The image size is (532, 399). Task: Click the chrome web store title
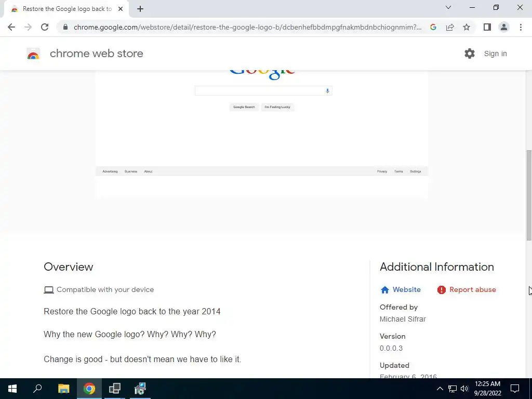[96, 54]
